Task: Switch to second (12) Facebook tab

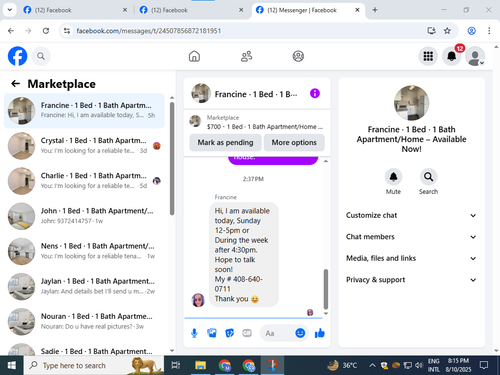Action: click(x=192, y=10)
